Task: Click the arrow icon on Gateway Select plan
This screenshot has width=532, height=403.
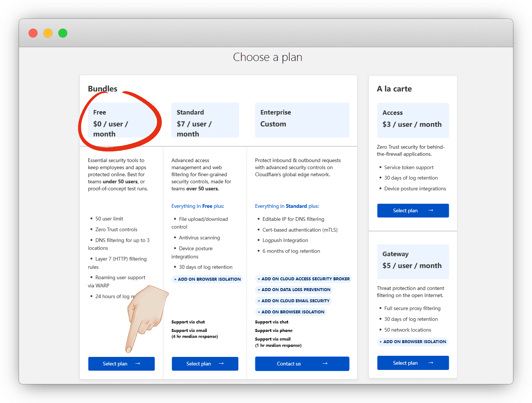Action: pos(431,363)
